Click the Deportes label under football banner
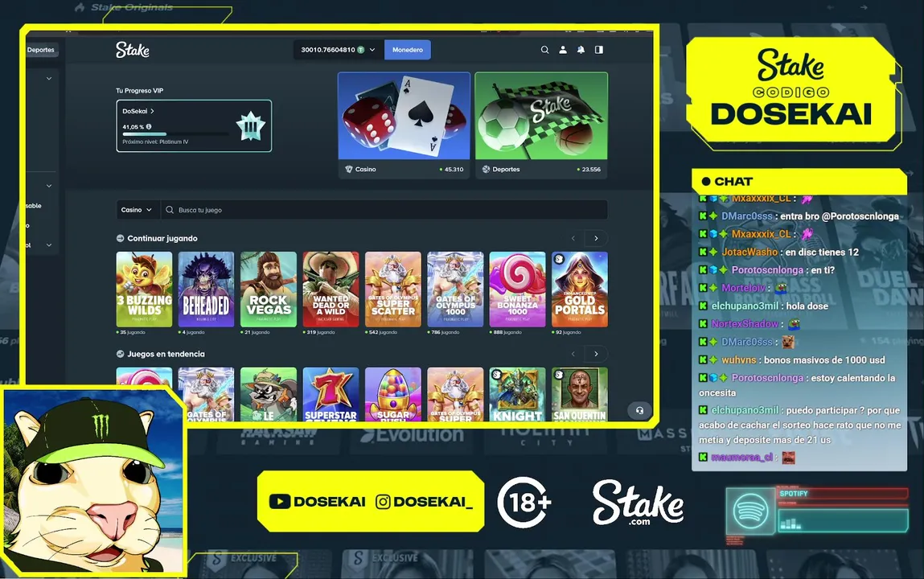The width and height of the screenshot is (924, 579). click(x=506, y=169)
